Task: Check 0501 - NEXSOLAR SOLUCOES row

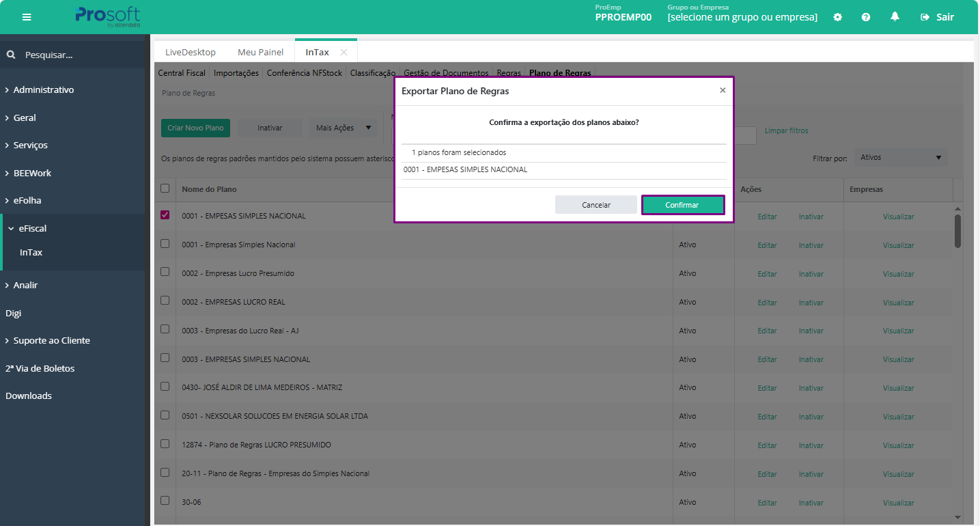Action: (x=165, y=415)
